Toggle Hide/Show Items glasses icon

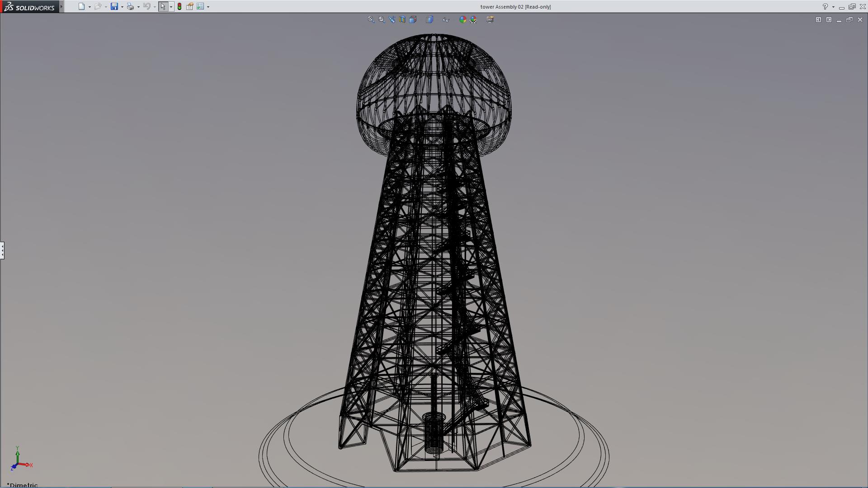(446, 19)
